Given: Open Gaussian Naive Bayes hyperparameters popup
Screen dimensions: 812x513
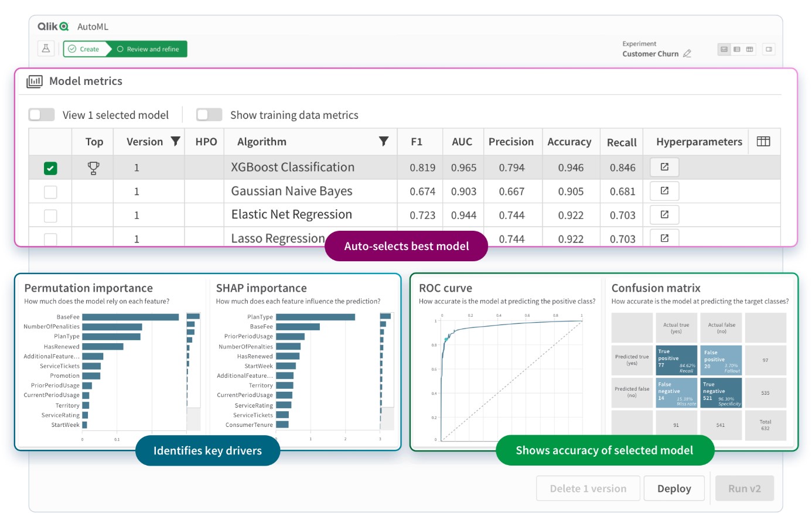Looking at the screenshot, I should [x=664, y=191].
